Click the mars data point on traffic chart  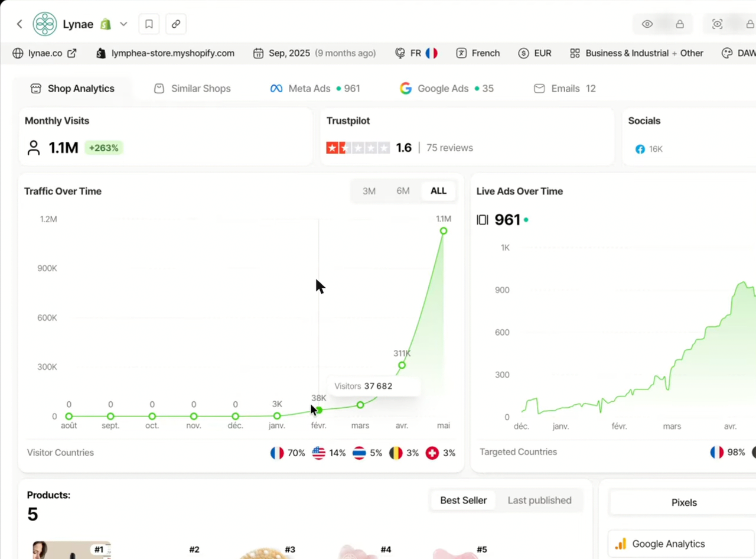[x=360, y=405]
